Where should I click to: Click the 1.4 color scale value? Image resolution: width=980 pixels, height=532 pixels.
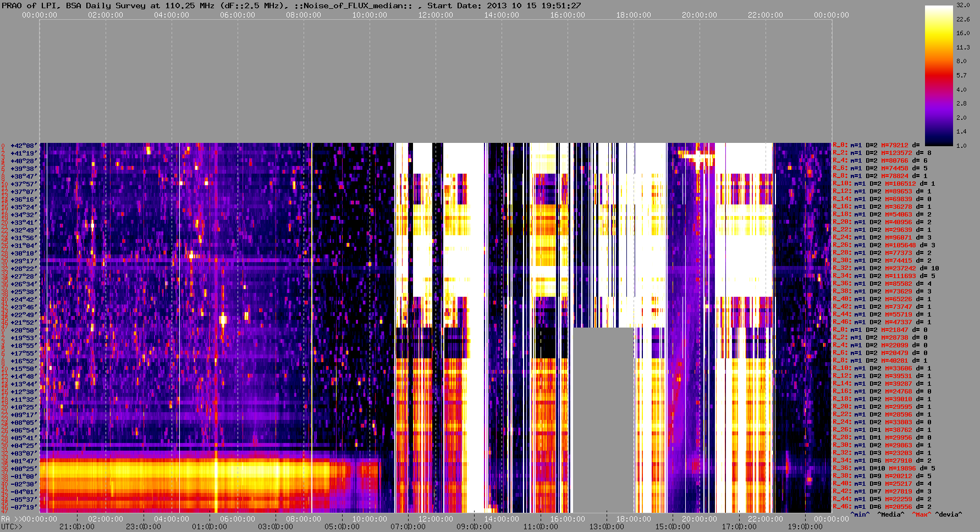961,132
